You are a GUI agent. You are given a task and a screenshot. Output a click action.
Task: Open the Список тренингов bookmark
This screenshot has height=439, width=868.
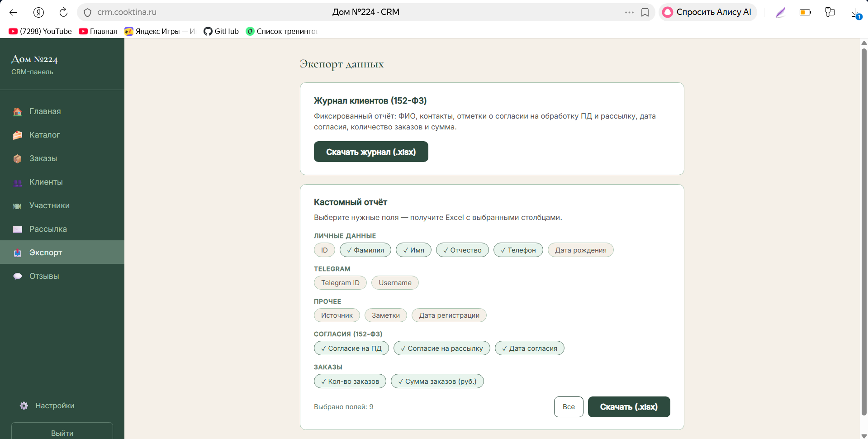[281, 31]
